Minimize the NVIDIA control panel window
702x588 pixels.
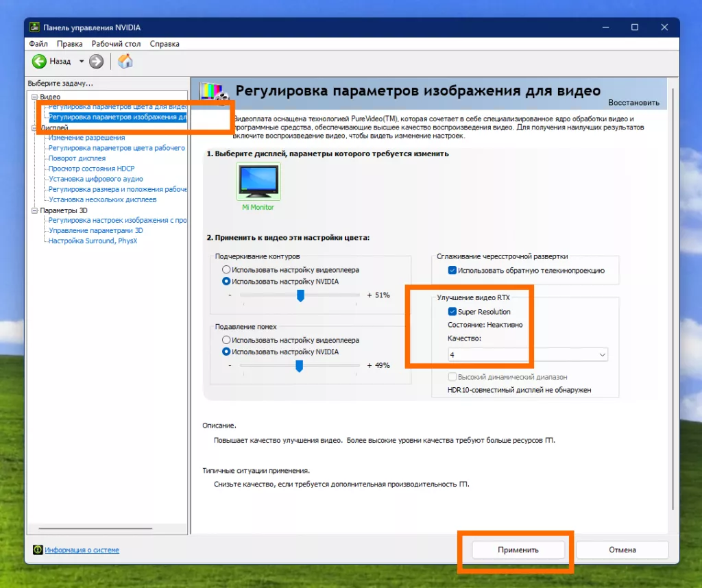click(605, 27)
